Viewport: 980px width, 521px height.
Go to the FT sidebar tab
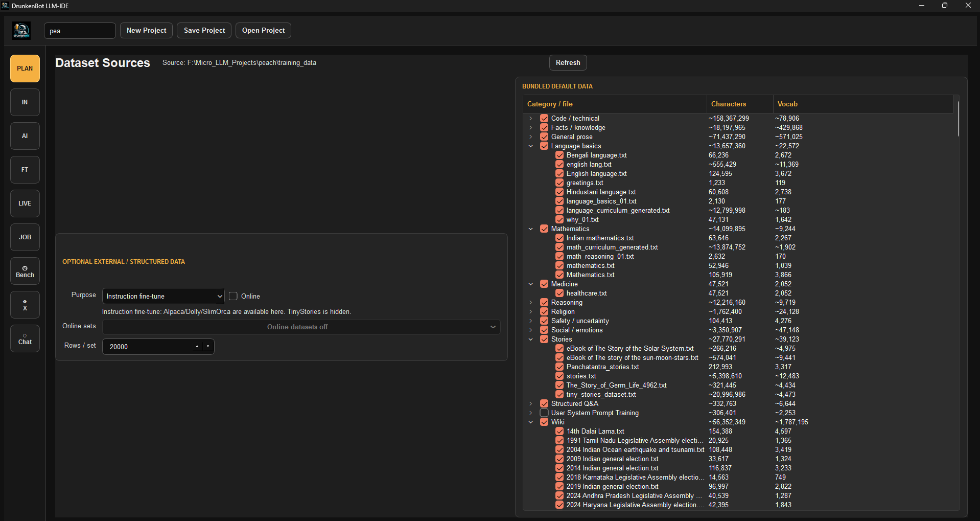coord(25,170)
